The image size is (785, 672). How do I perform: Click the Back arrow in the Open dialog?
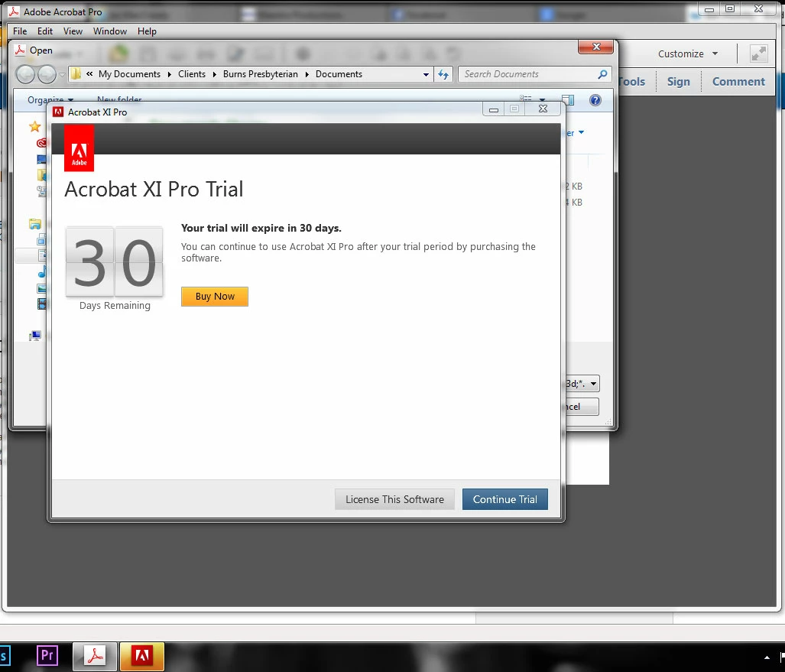[25, 75]
